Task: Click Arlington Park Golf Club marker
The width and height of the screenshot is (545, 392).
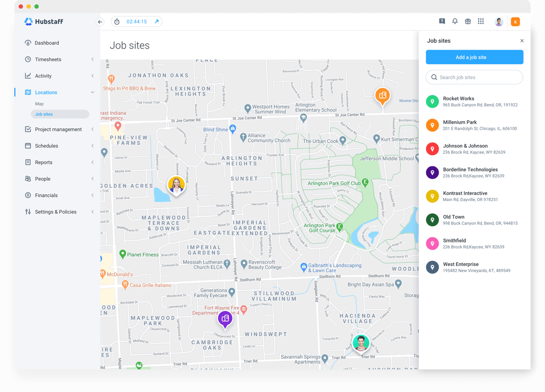Action: pos(365,182)
